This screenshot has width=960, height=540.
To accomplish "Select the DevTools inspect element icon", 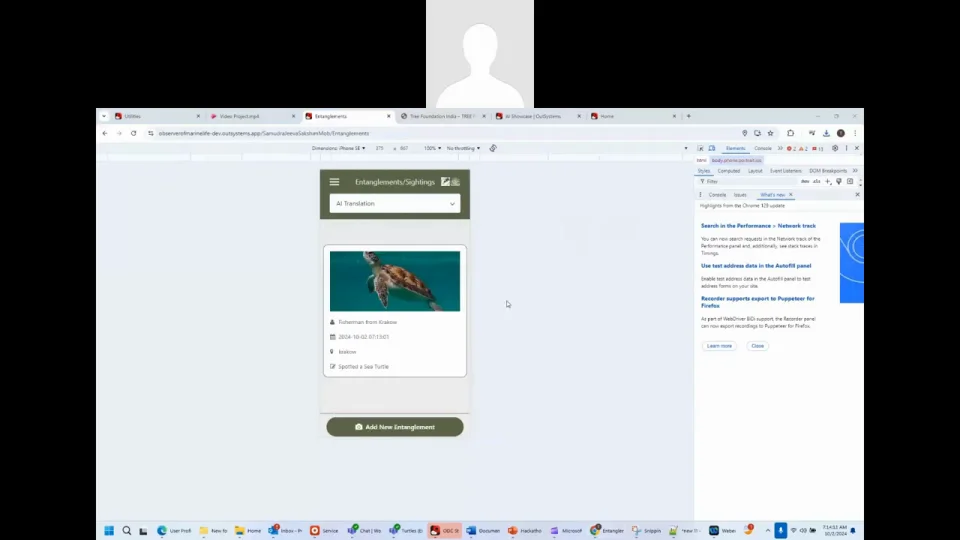I will 700,148.
